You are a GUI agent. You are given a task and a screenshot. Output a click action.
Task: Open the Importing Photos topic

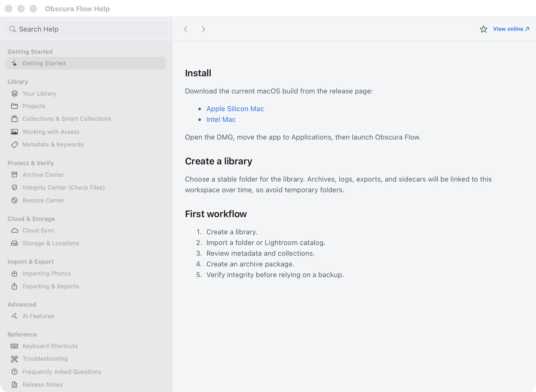point(86,273)
